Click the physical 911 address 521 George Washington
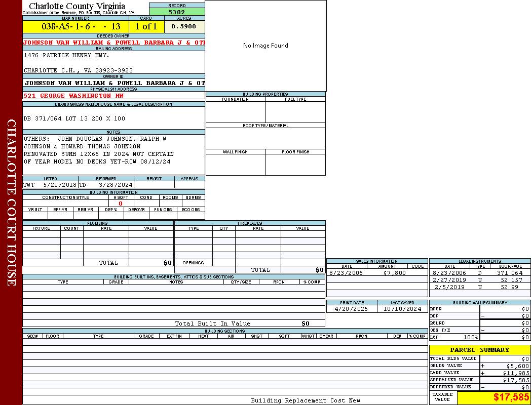Image resolution: width=532 pixels, height=405 pixels. point(73,96)
